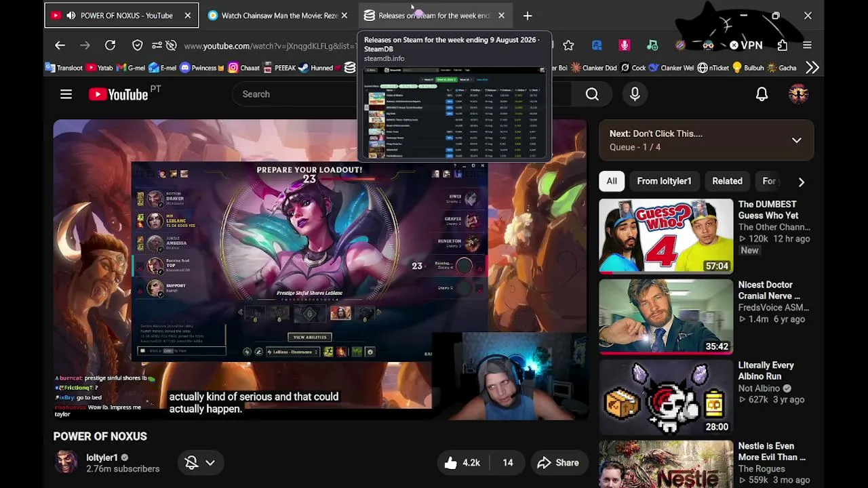Open the site permissions settings icon
This screenshot has height=488, width=868.
coord(157,45)
